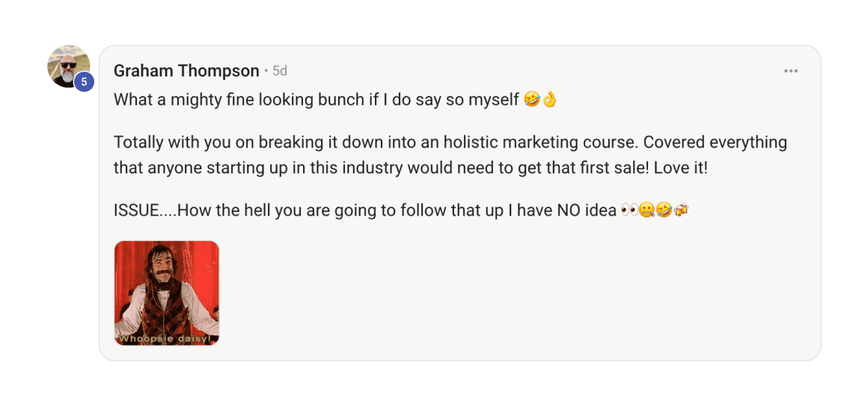868x407 pixels.
Task: Click the laughing emoji in the first line
Action: 532,100
